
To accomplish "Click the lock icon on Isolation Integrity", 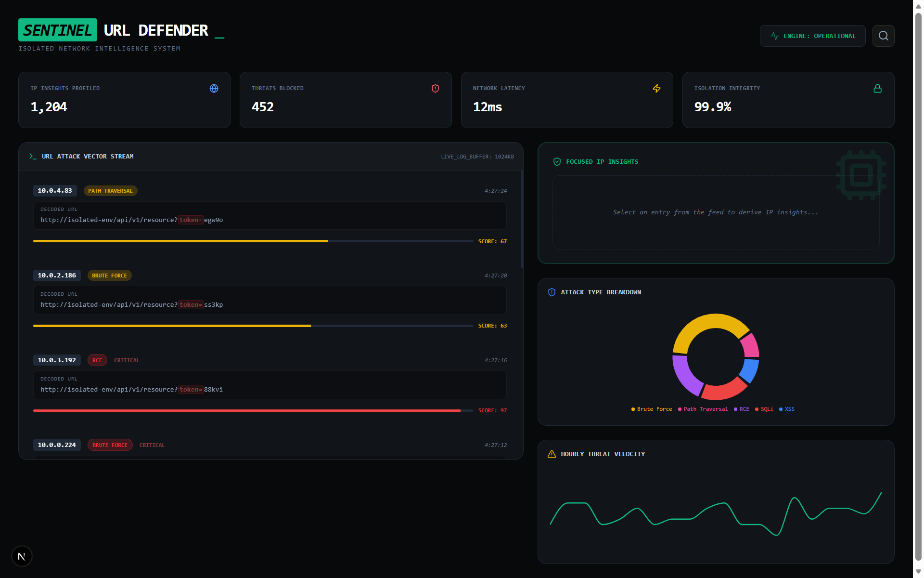I will coord(877,89).
